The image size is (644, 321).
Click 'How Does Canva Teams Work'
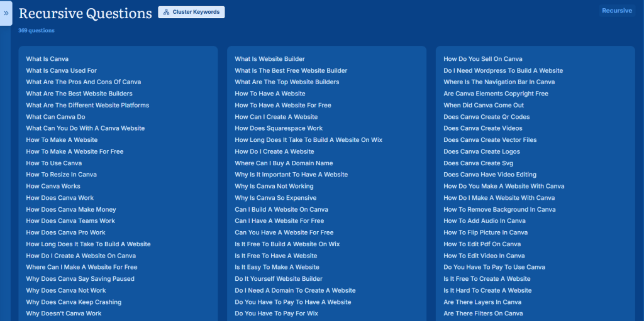coord(70,221)
